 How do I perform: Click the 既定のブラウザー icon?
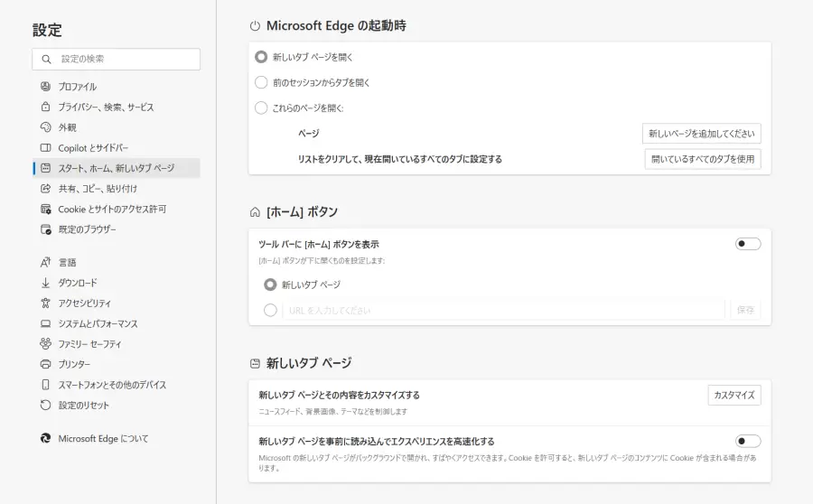click(46, 229)
